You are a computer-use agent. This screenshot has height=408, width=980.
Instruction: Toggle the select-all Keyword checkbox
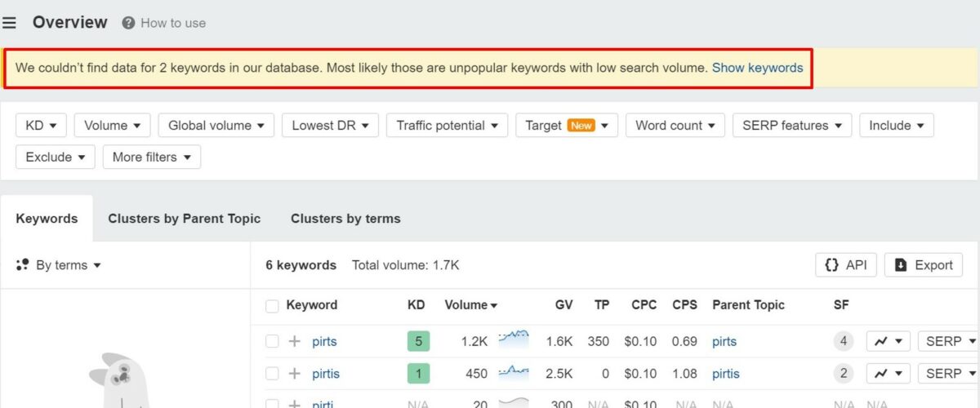tap(272, 306)
